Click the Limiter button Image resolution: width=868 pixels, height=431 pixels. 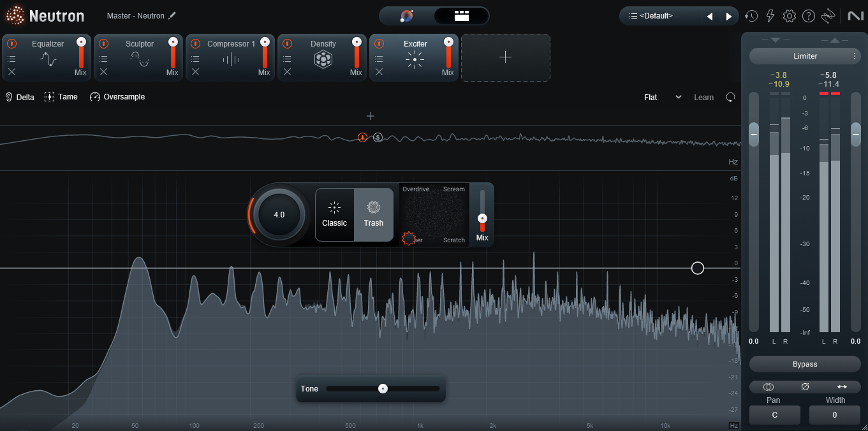pos(805,56)
